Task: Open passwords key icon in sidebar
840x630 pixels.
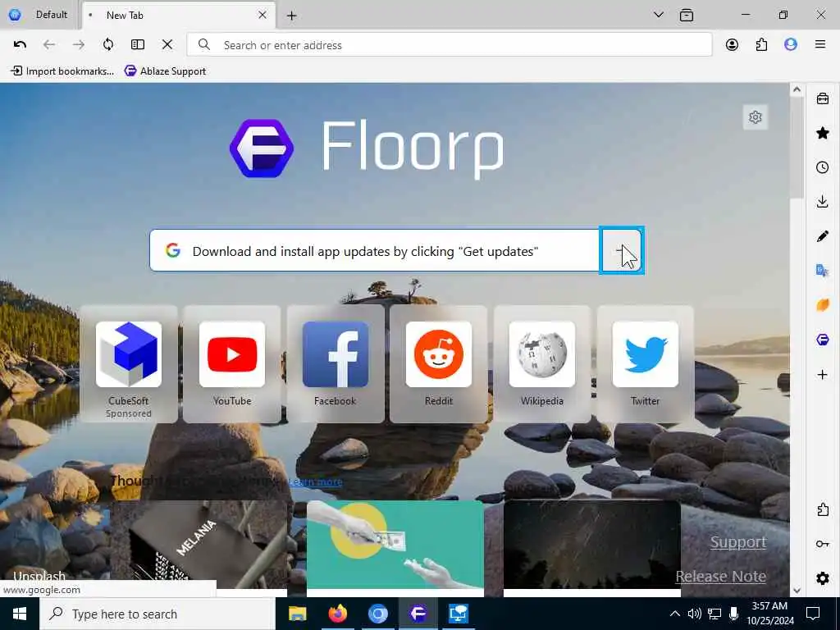Action: [822, 544]
